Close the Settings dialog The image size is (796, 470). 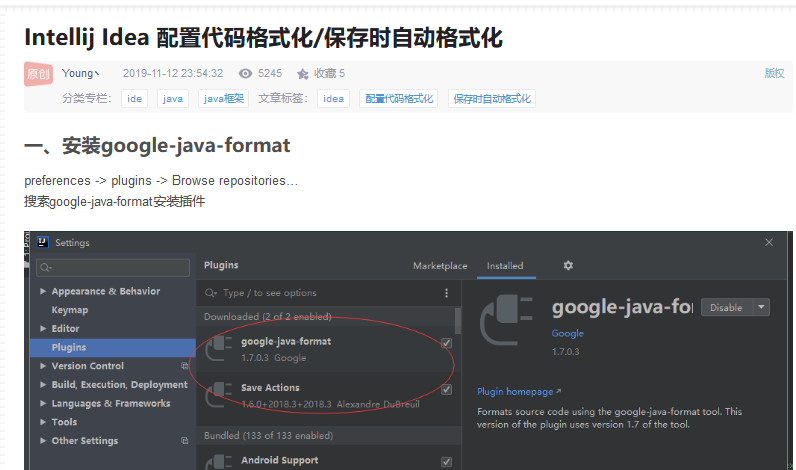pyautogui.click(x=769, y=242)
